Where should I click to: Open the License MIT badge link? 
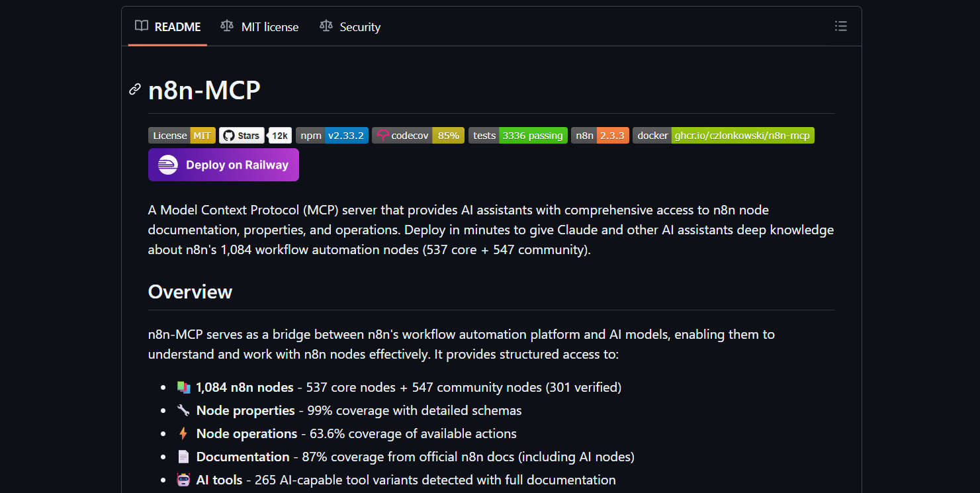coord(181,136)
